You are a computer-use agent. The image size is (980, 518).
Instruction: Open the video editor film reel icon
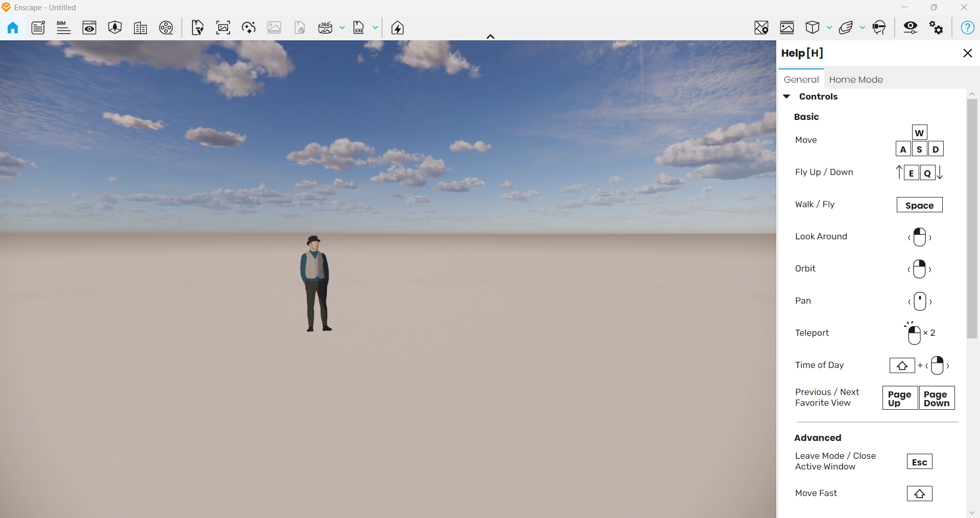click(x=166, y=28)
